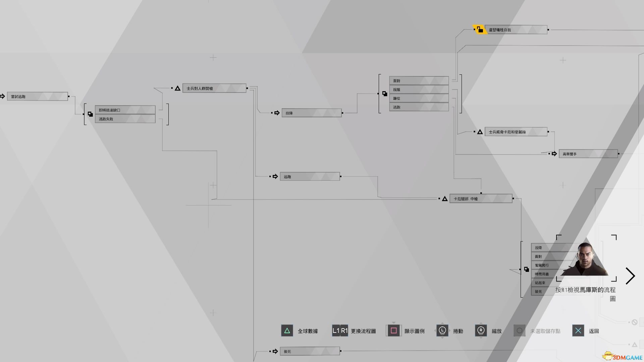644x362 pixels.
Task: Click the 嘗試逃跑 starting node
Action: pos(36,96)
